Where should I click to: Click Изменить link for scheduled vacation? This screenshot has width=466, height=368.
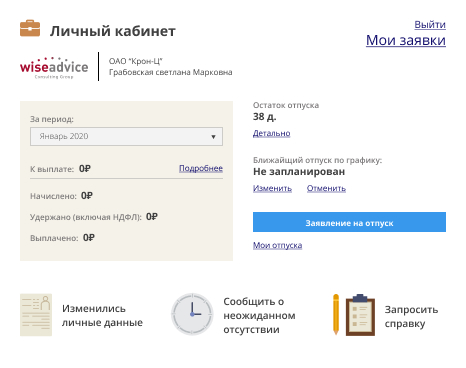272,188
